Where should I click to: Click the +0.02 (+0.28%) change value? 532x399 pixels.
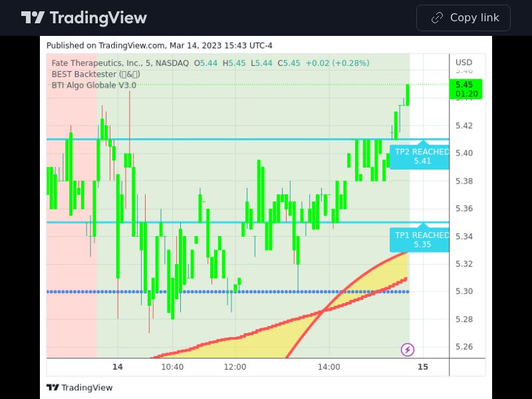338,63
